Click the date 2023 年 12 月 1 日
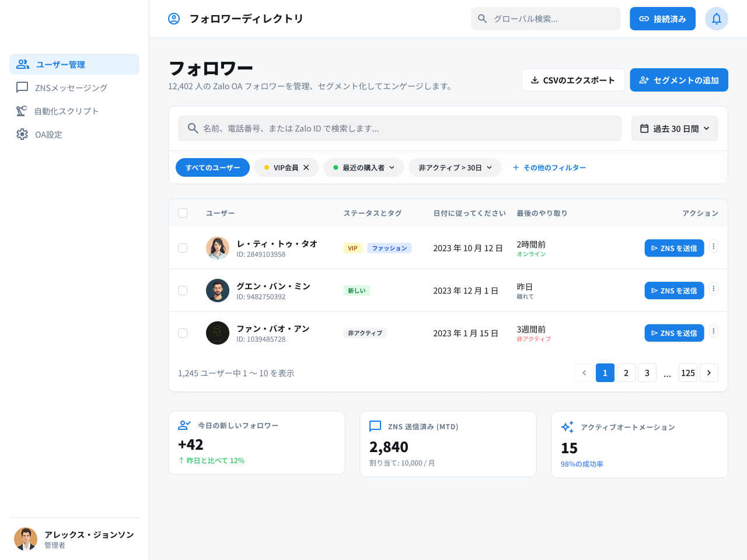Screen dimensions: 747x560 [466, 290]
